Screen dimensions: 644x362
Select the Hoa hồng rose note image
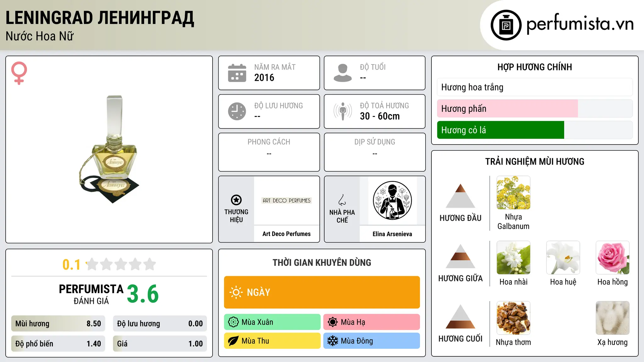(613, 258)
